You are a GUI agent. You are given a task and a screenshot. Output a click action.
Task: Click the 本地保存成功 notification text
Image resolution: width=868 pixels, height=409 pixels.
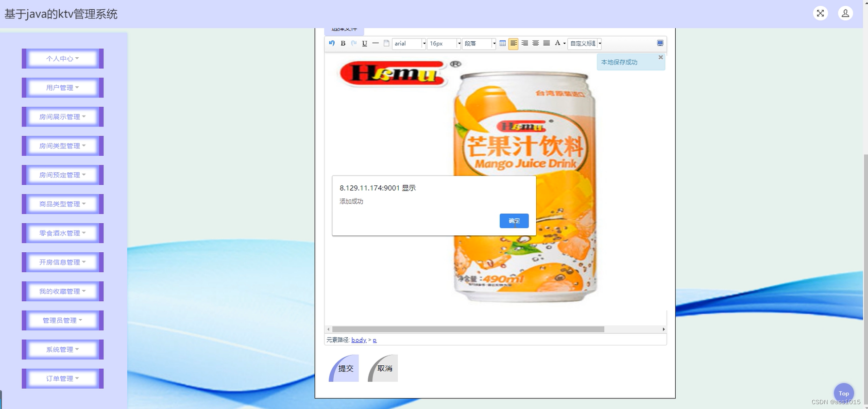[619, 63]
